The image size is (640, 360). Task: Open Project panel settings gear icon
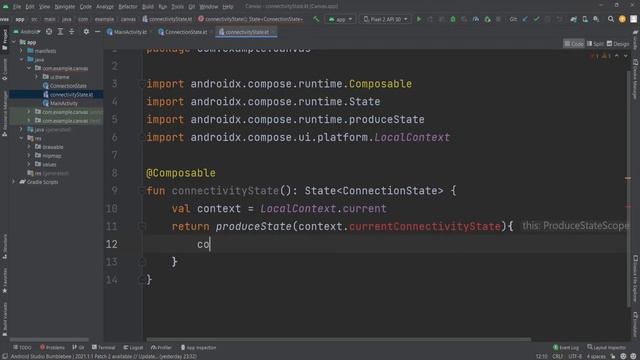86,31
